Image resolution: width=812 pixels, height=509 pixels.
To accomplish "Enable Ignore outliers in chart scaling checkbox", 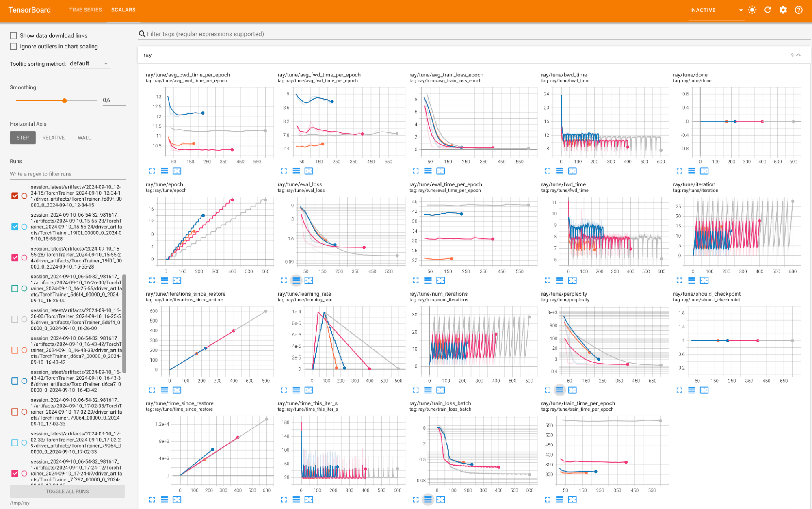I will pos(13,47).
